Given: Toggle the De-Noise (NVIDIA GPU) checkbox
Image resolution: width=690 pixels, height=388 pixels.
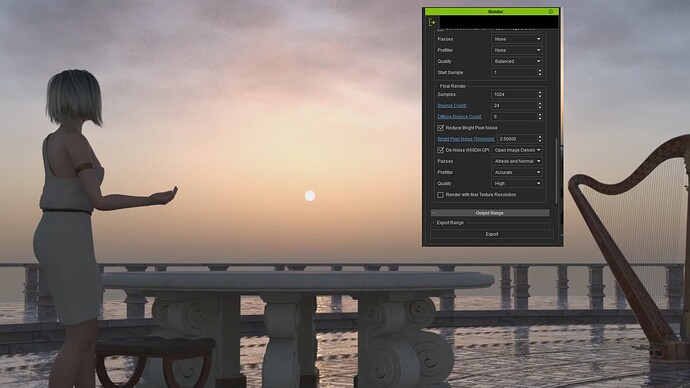Looking at the screenshot, I should coord(440,150).
